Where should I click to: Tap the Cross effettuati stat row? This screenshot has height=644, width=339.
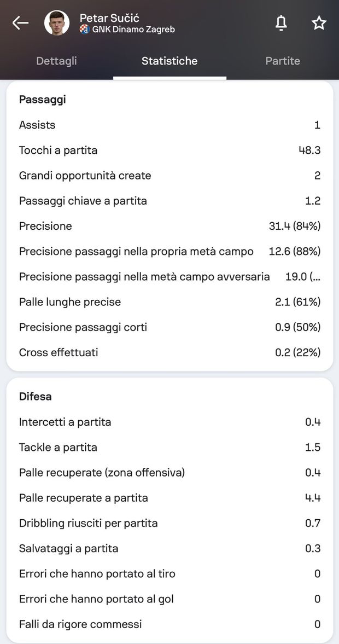click(169, 352)
